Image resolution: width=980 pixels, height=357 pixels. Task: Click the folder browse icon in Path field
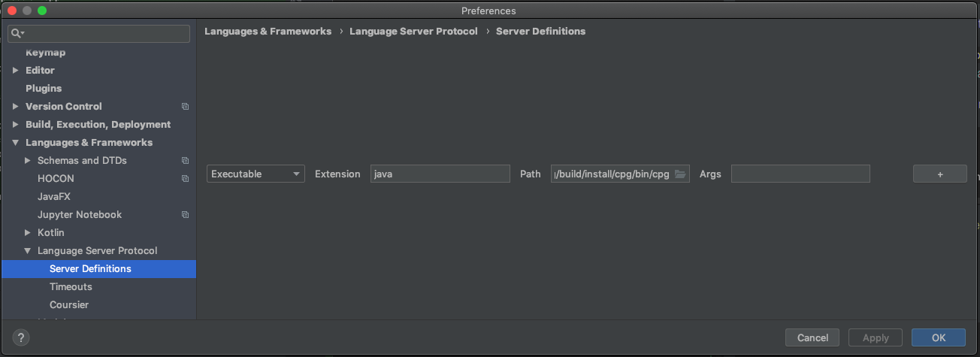click(680, 174)
